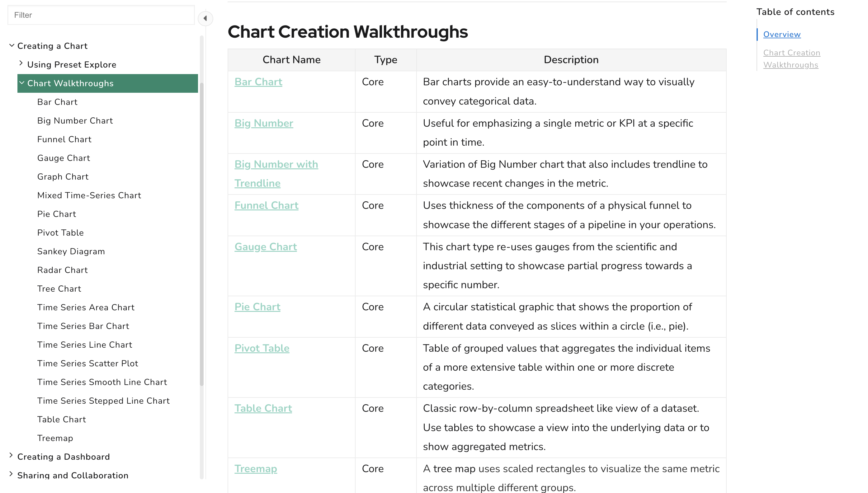
Task: Expand the Creating a Dashboard section
Action: point(11,456)
